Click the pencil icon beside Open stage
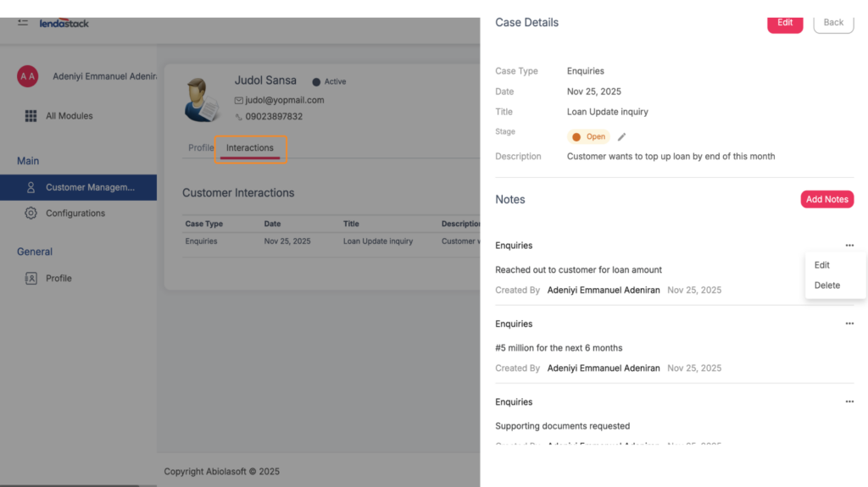This screenshot has width=868, height=487. click(x=621, y=136)
